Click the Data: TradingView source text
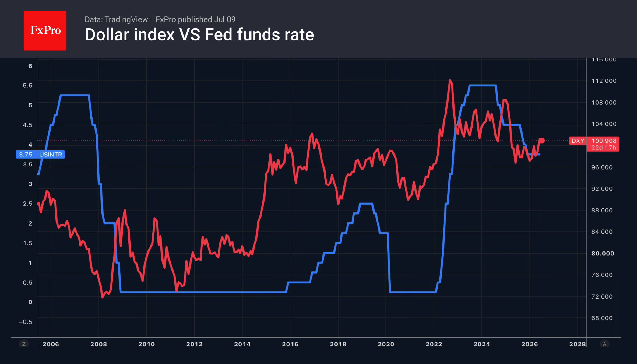This screenshot has height=364, width=637. 116,19
